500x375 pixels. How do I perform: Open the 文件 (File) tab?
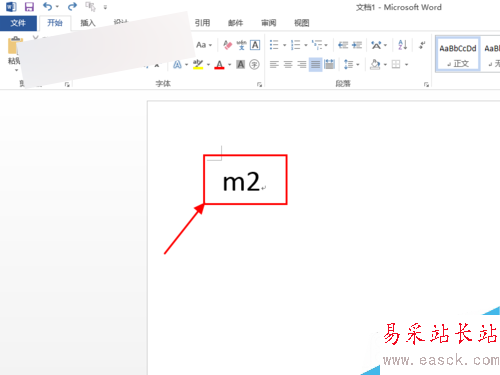(x=18, y=23)
